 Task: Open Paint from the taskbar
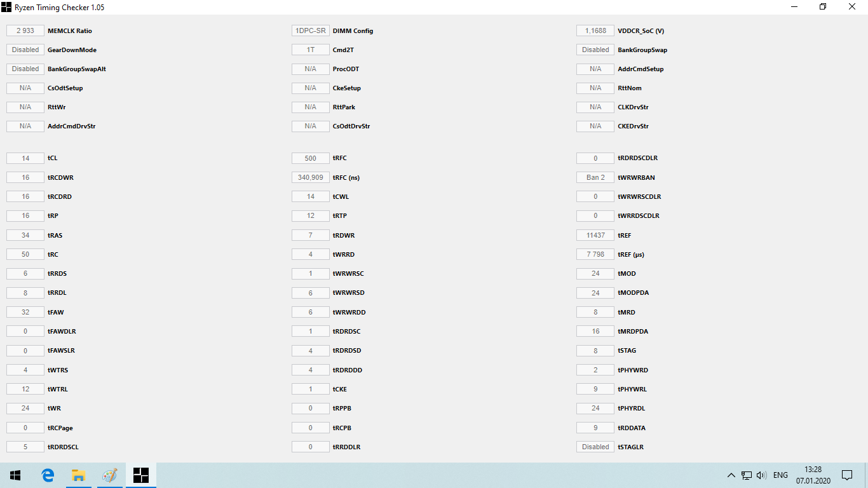click(x=110, y=475)
